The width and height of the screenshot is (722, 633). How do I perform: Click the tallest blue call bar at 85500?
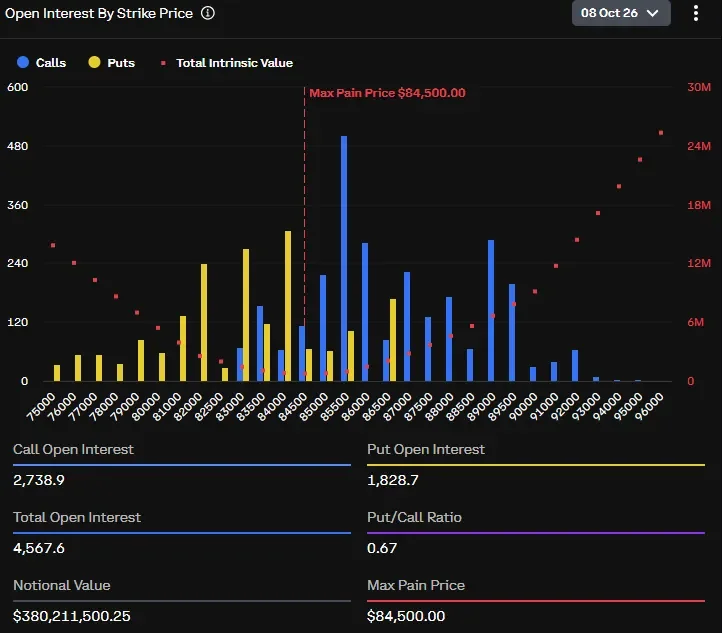point(344,258)
